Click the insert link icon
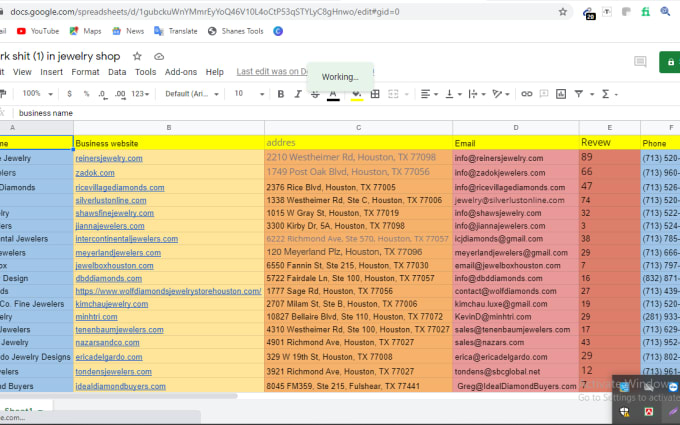The width and height of the screenshot is (680, 425). pyautogui.click(x=526, y=94)
